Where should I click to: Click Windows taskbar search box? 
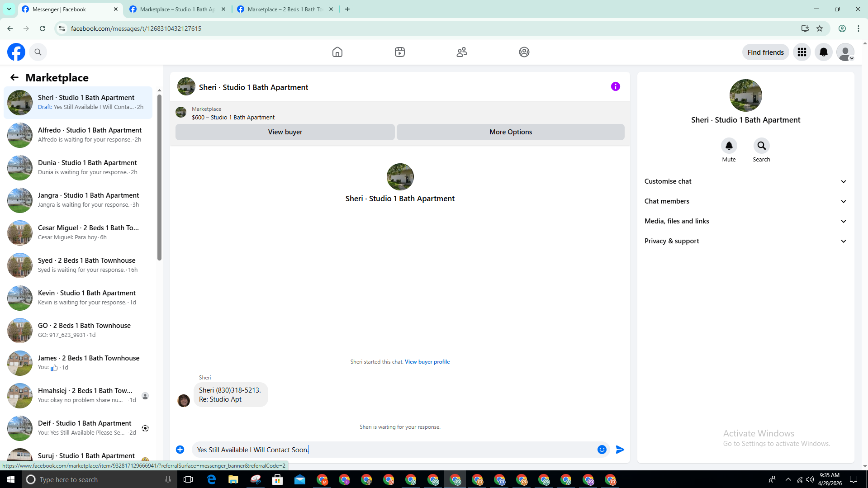(x=99, y=479)
